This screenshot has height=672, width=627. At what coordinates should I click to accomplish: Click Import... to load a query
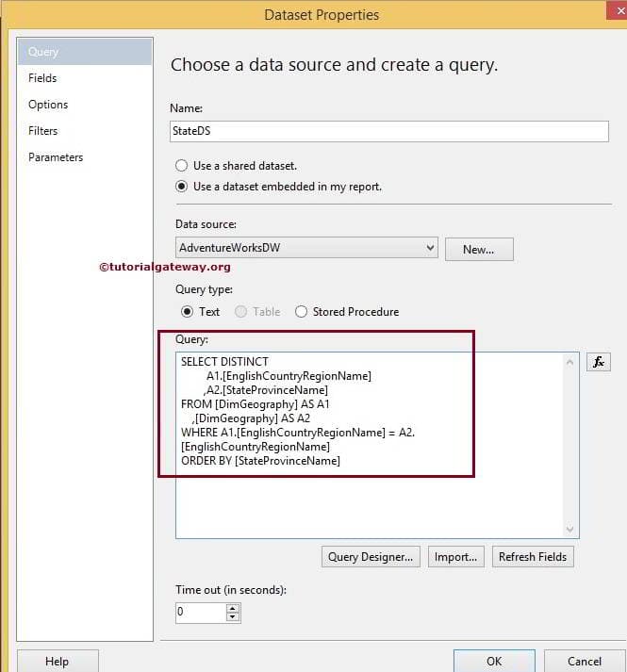point(456,557)
